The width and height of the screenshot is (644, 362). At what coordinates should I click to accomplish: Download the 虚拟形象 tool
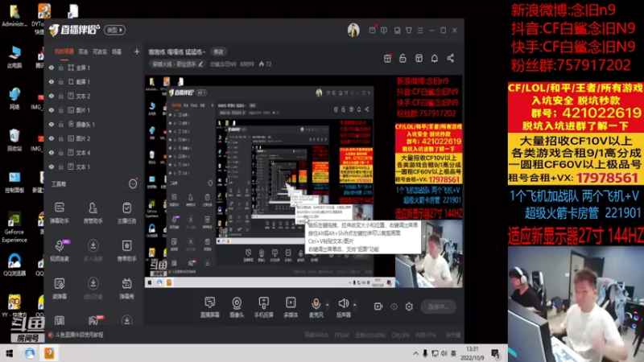click(x=93, y=288)
